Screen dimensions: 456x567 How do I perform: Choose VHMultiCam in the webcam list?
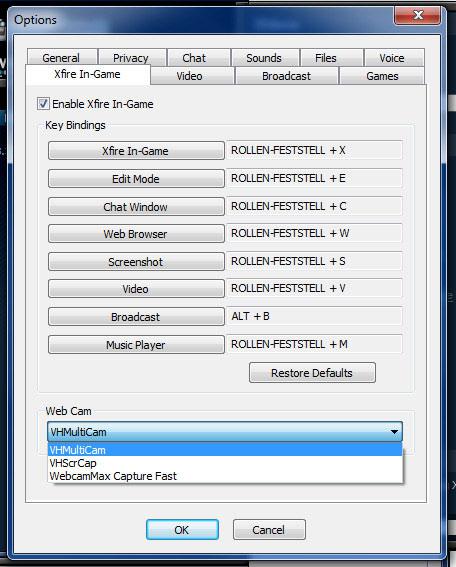225,450
